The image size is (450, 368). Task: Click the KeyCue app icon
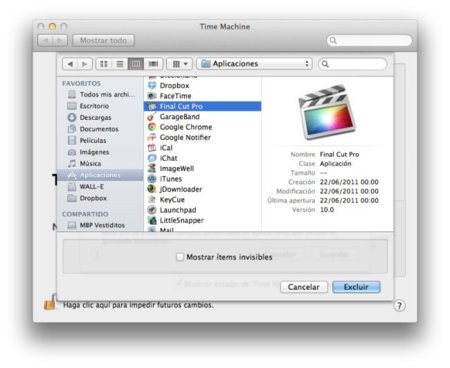(x=152, y=199)
